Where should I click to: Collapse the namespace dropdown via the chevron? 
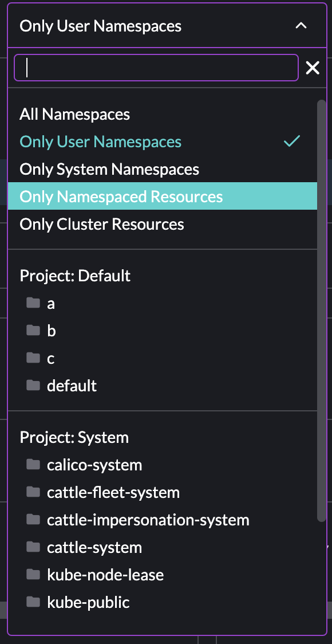(x=301, y=26)
